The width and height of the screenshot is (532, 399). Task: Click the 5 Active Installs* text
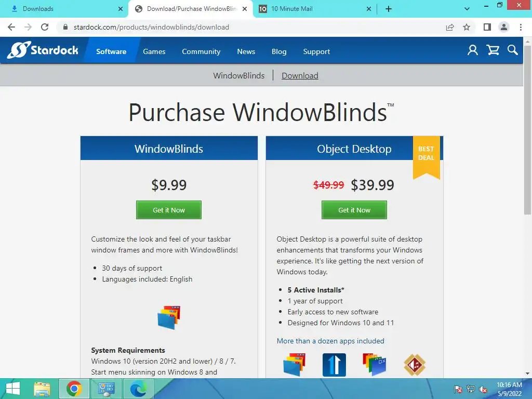(316, 290)
